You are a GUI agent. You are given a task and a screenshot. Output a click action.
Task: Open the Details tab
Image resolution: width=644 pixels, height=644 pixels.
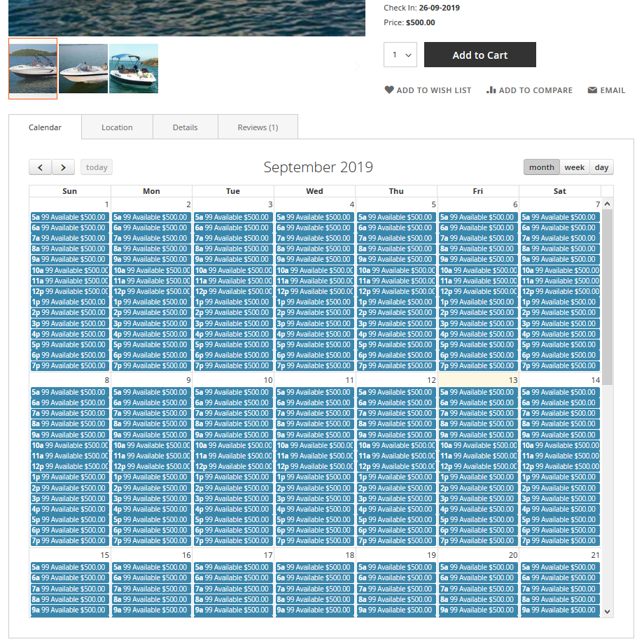pyautogui.click(x=185, y=127)
